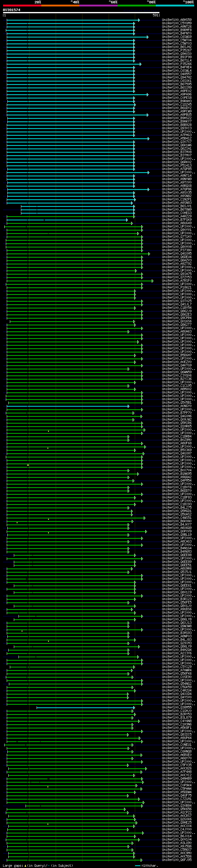Click the UniRef100_Q307X7 entry
Image resolution: width=197 pixels, height=868 pixels.
[177, 142]
